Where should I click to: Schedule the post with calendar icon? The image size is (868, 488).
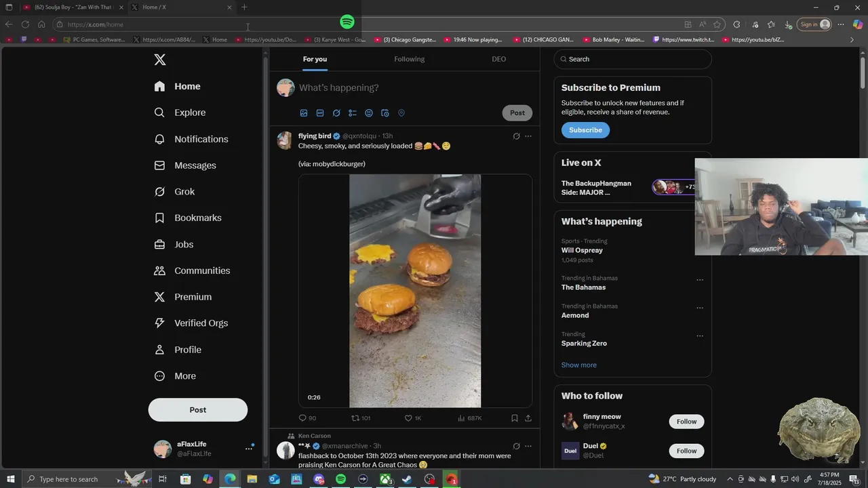tap(385, 113)
